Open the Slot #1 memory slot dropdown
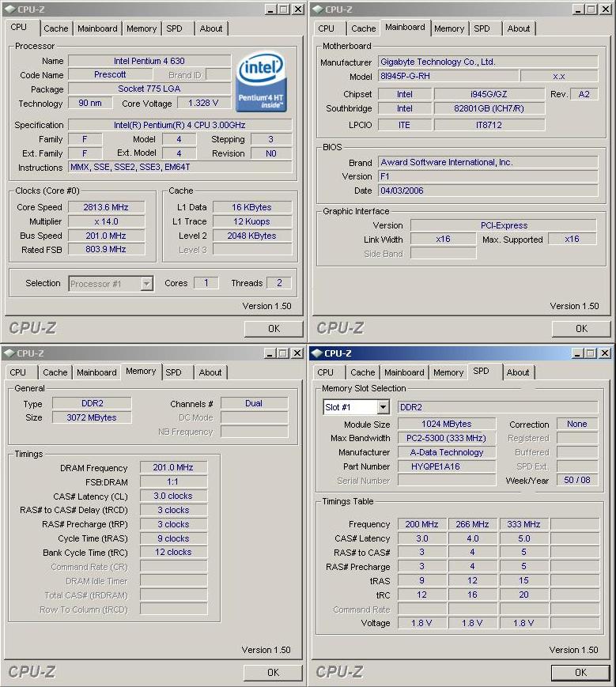616x687 pixels. click(x=356, y=407)
